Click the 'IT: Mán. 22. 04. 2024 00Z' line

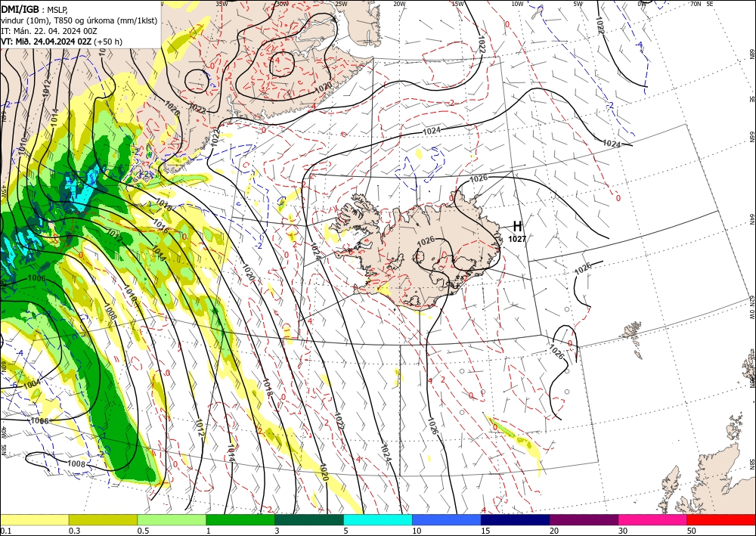tap(48, 31)
